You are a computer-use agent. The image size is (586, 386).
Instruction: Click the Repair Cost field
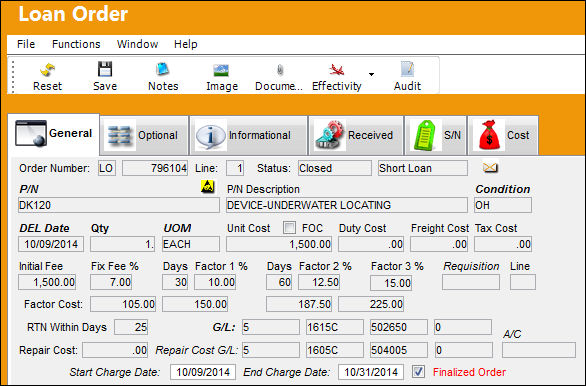coord(115,350)
